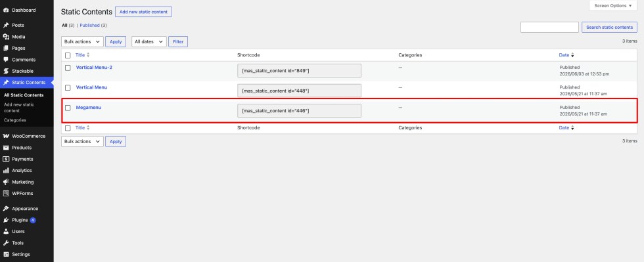
Task: Click the shortcode field with id 448
Action: pos(300,91)
